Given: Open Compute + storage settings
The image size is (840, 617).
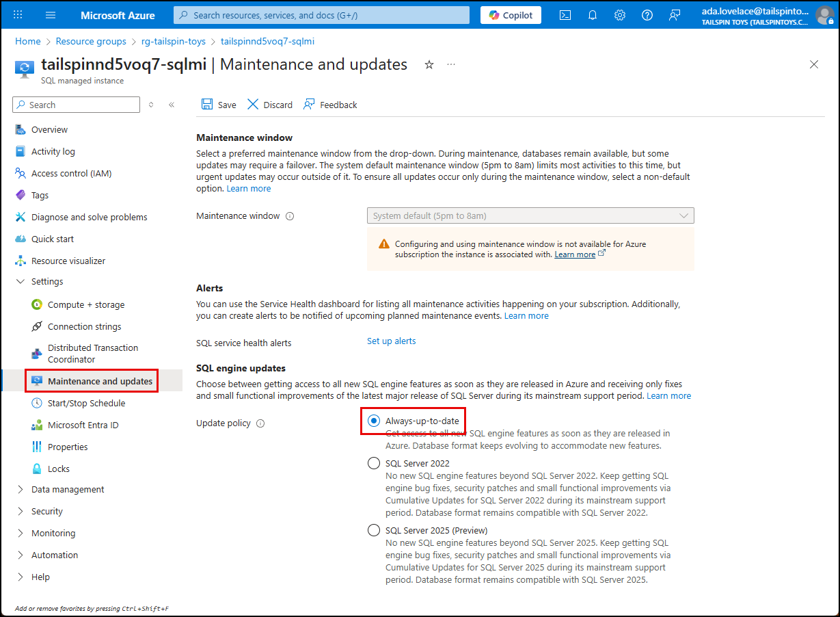Looking at the screenshot, I should point(86,304).
